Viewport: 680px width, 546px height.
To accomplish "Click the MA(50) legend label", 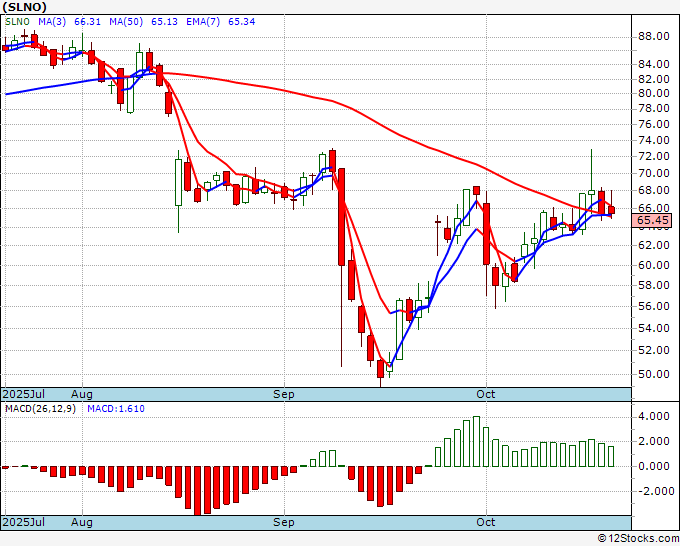I will [x=126, y=22].
